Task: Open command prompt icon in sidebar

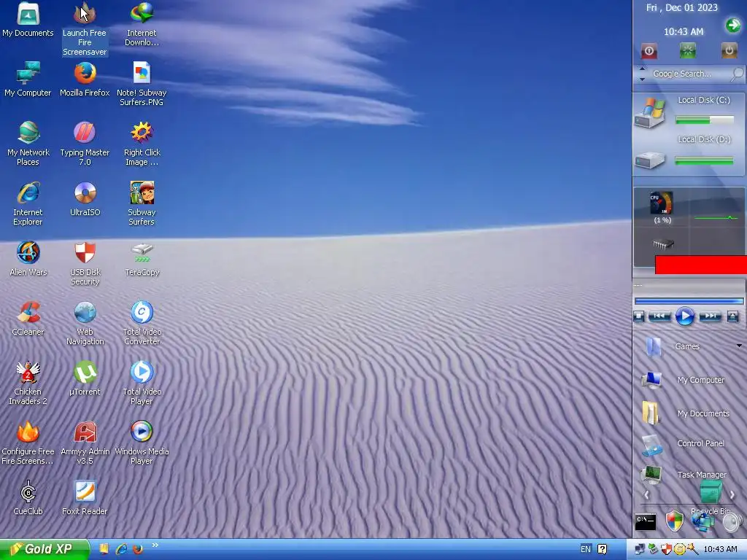Action: (x=646, y=522)
